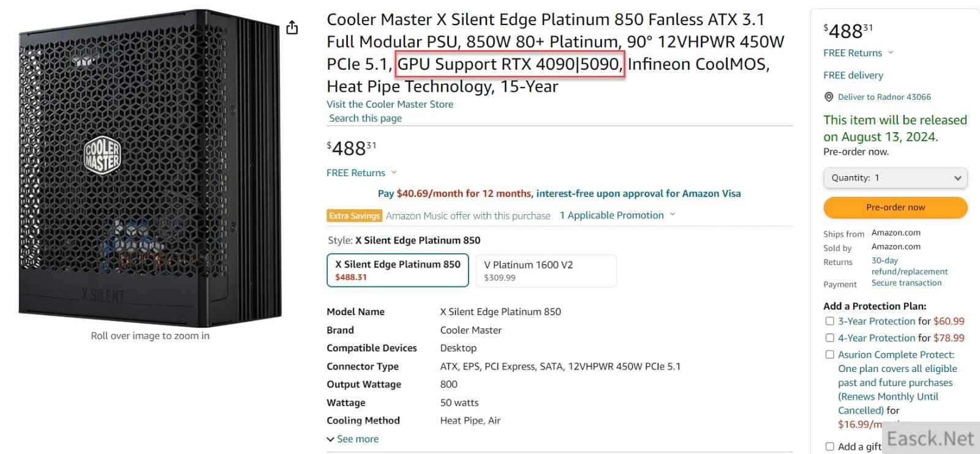Click the share icon beside product image
Viewport: 980px width, 454px height.
tap(292, 28)
